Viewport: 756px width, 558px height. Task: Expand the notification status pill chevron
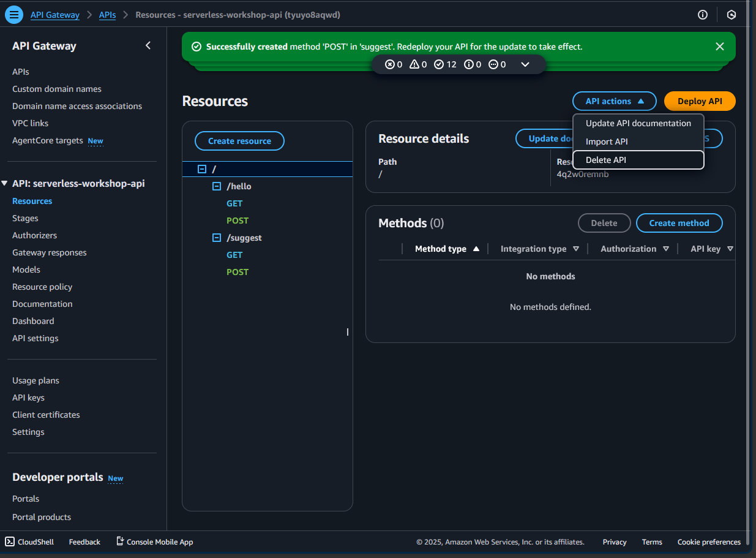click(525, 64)
